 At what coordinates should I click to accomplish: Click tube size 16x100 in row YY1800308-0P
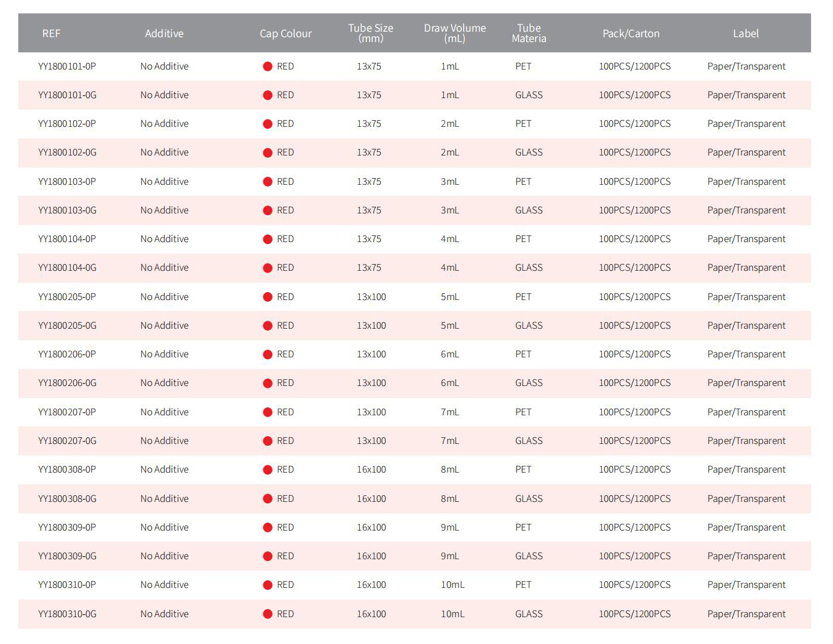[x=371, y=470]
